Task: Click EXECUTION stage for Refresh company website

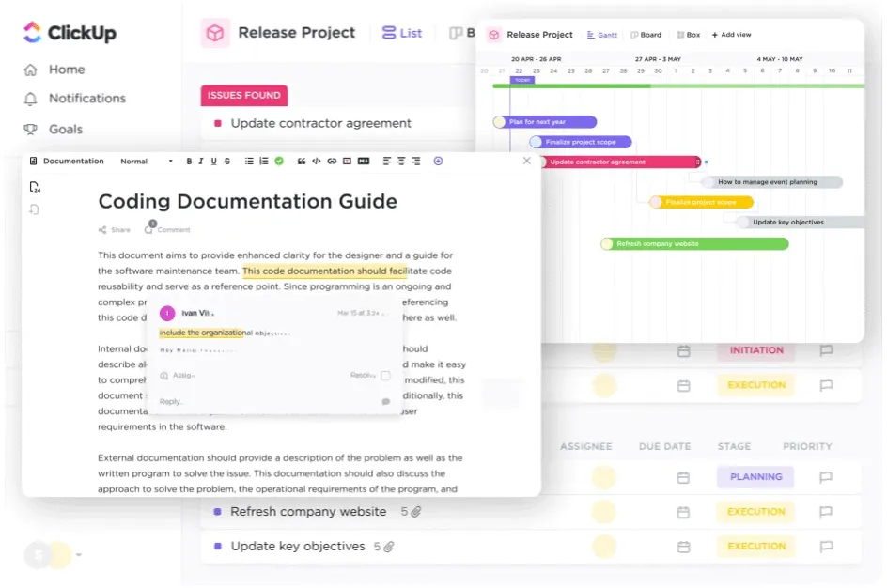Action: click(755, 512)
